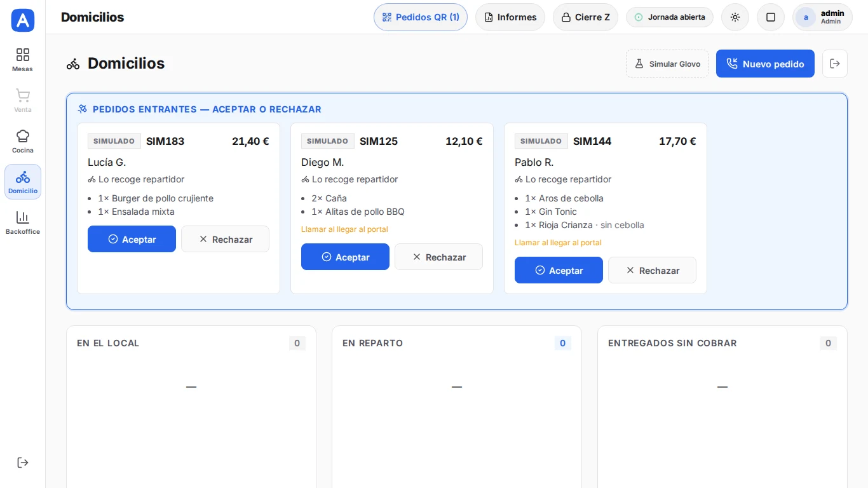This screenshot has width=868, height=488.
Task: Click bicycle icon beside Domicilios heading
Action: pyautogui.click(x=73, y=64)
